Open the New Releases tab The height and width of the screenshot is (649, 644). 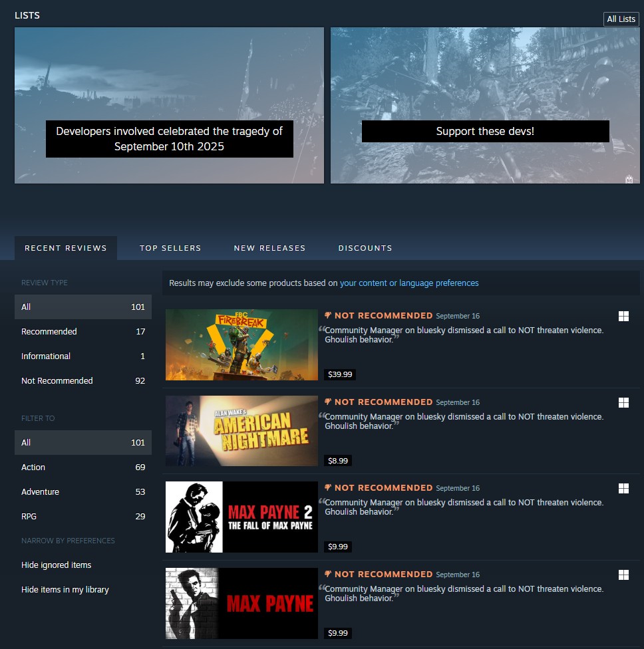(269, 247)
